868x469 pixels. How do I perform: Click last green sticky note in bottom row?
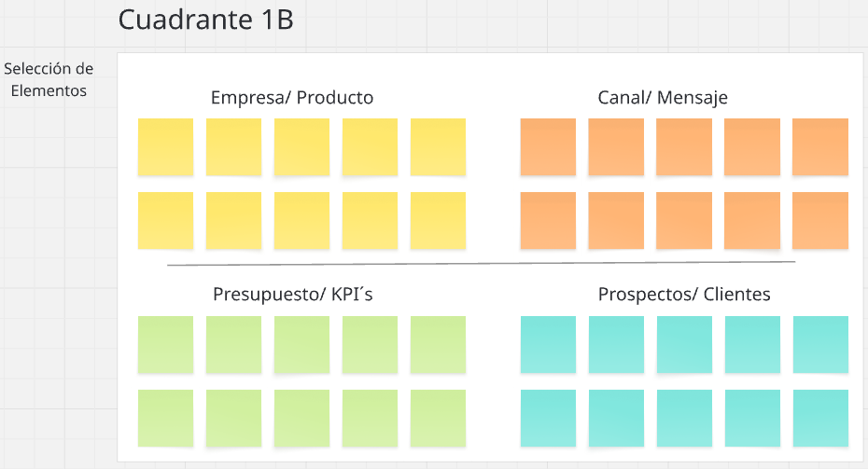click(x=438, y=418)
